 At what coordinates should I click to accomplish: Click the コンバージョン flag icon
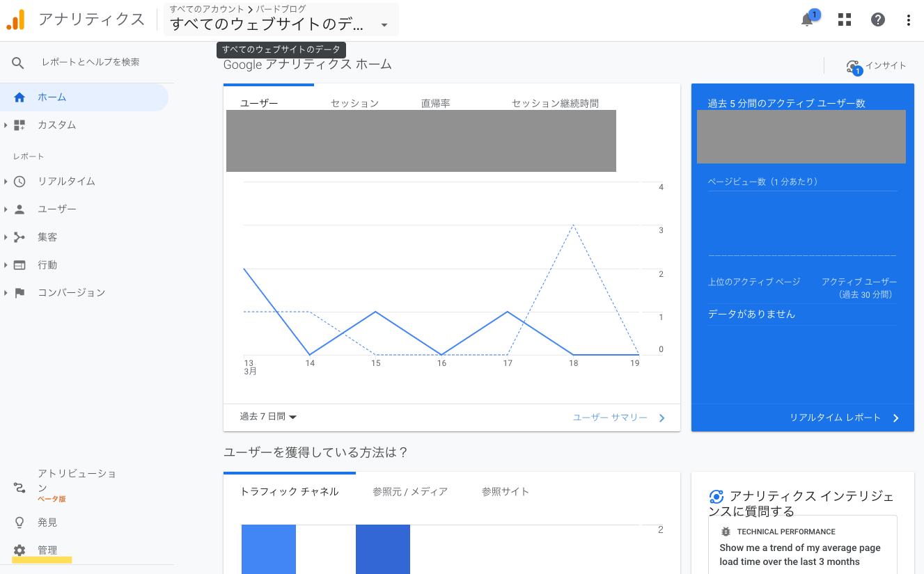[x=19, y=293]
